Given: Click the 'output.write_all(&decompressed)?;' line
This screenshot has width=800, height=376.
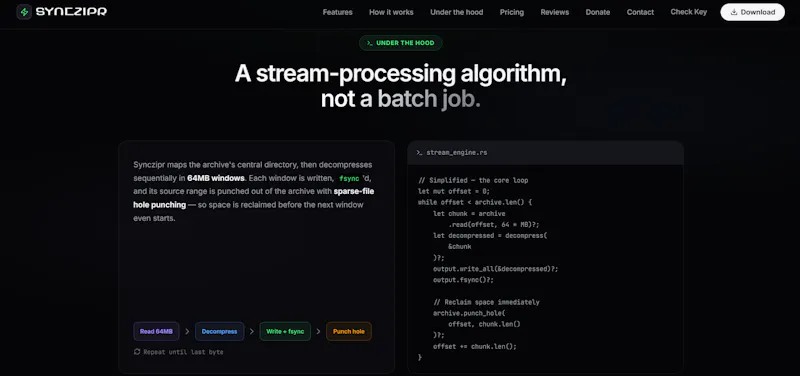Looking at the screenshot, I should [495, 269].
